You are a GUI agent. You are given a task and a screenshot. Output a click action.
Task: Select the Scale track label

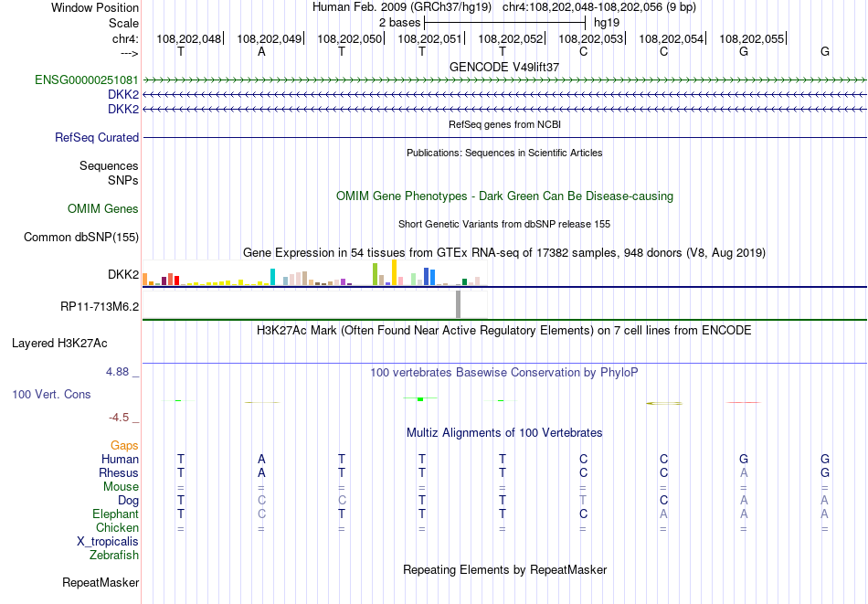click(x=123, y=23)
